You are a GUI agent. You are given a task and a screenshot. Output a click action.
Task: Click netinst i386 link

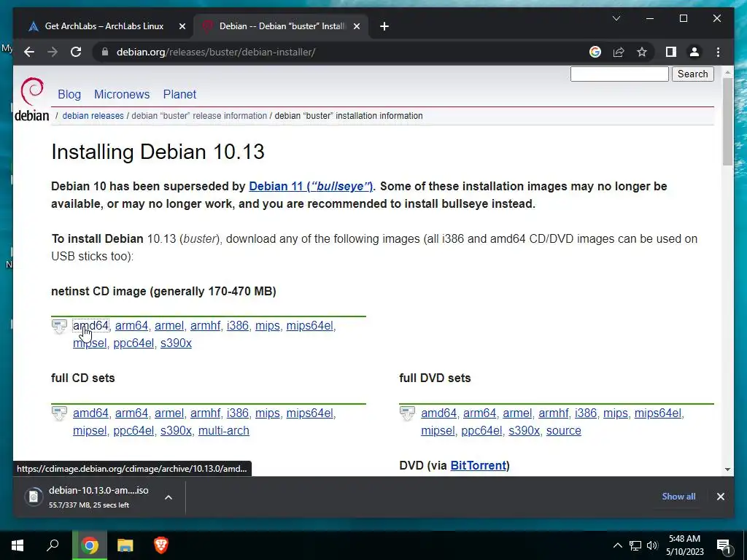tap(238, 326)
